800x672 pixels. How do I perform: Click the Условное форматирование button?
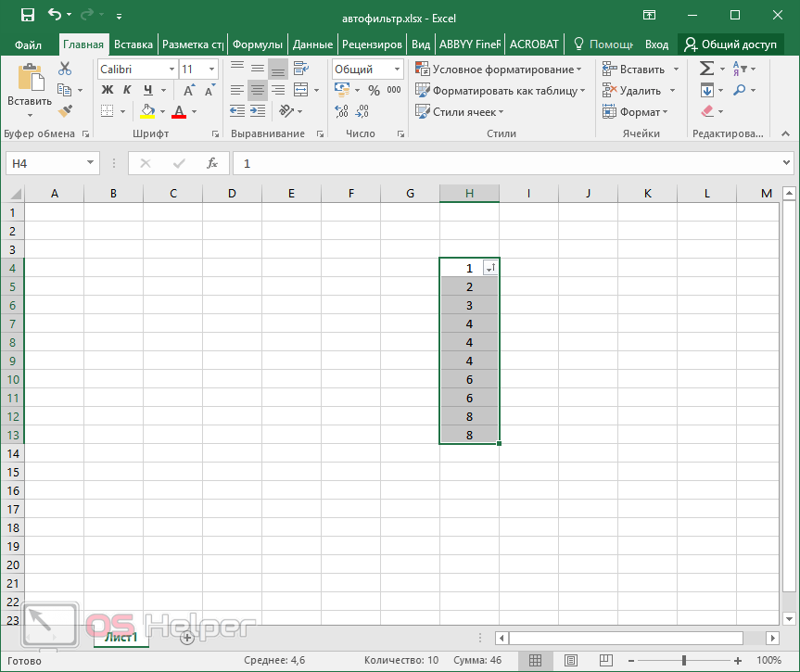point(499,70)
